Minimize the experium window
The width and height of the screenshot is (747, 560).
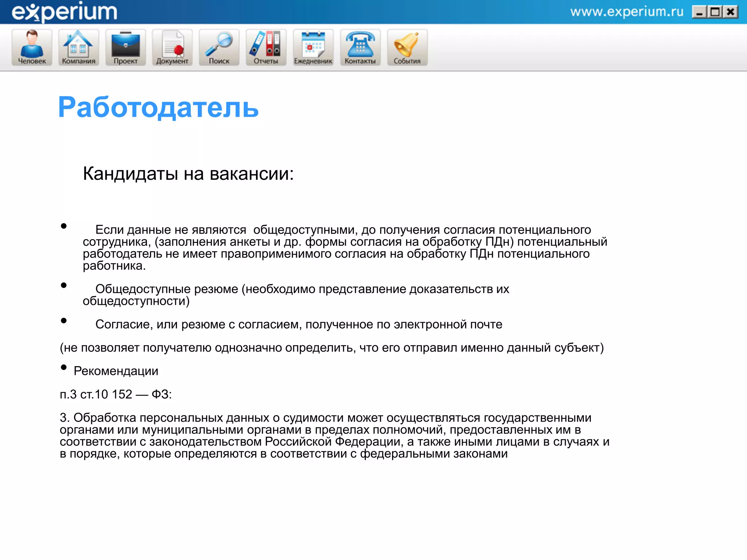[699, 12]
